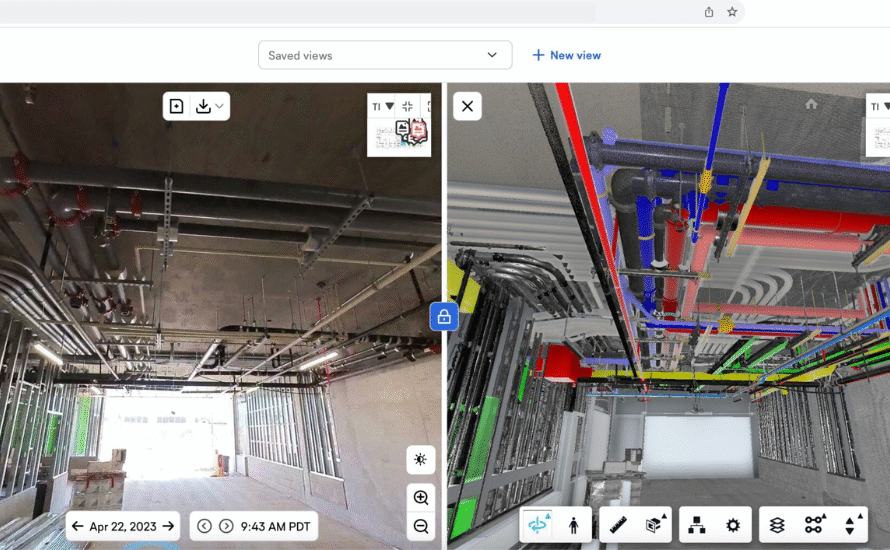Activate the ruler measure tool

(x=617, y=524)
